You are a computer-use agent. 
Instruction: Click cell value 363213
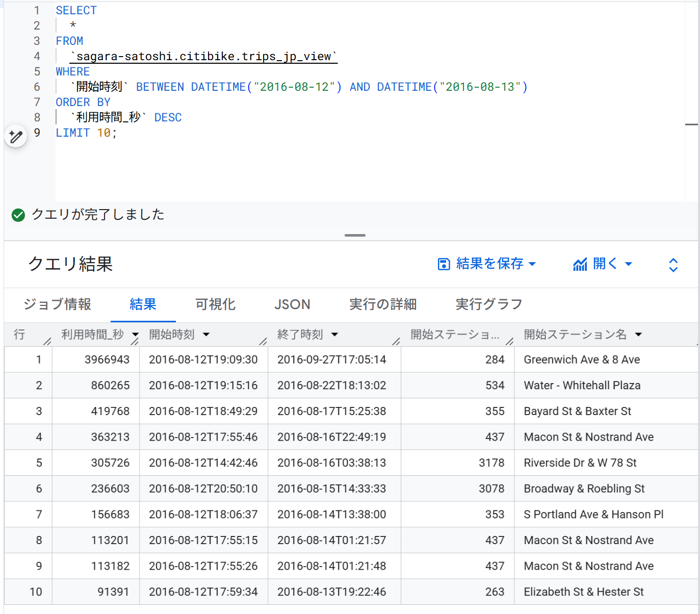(110, 437)
